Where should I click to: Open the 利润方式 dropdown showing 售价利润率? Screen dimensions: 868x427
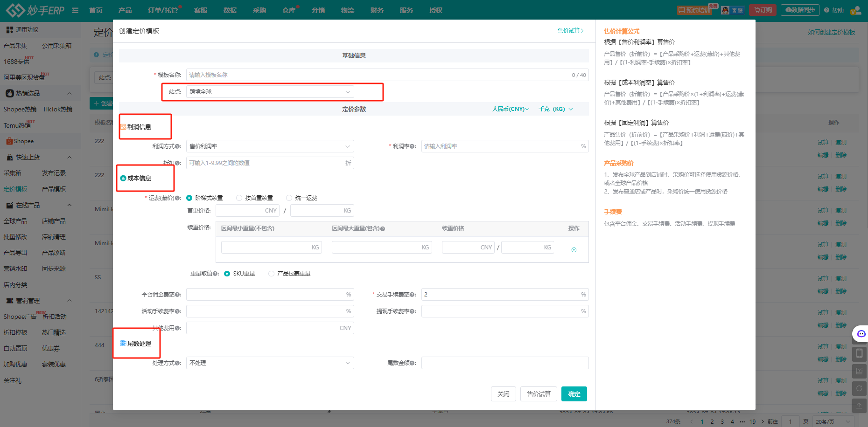270,146
